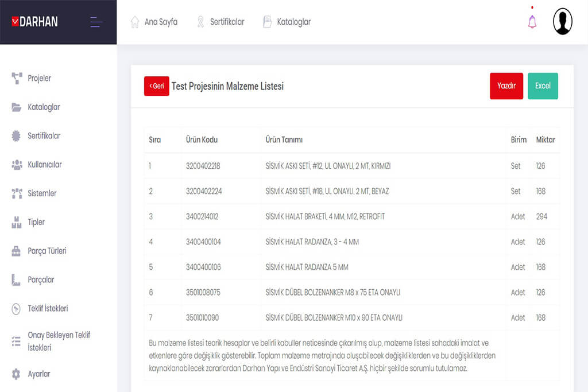Viewport: 588px width, 392px height.
Task: Open the user profile avatar
Action: (x=562, y=22)
